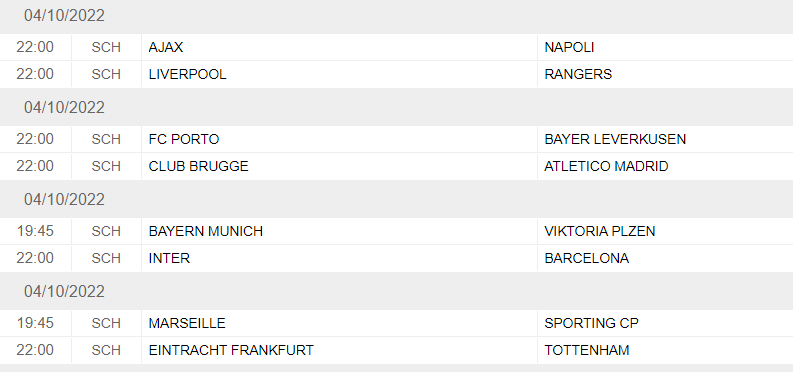Image resolution: width=793 pixels, height=372 pixels.
Task: Open the ATLETICO MADRID team link
Action: [x=606, y=166]
